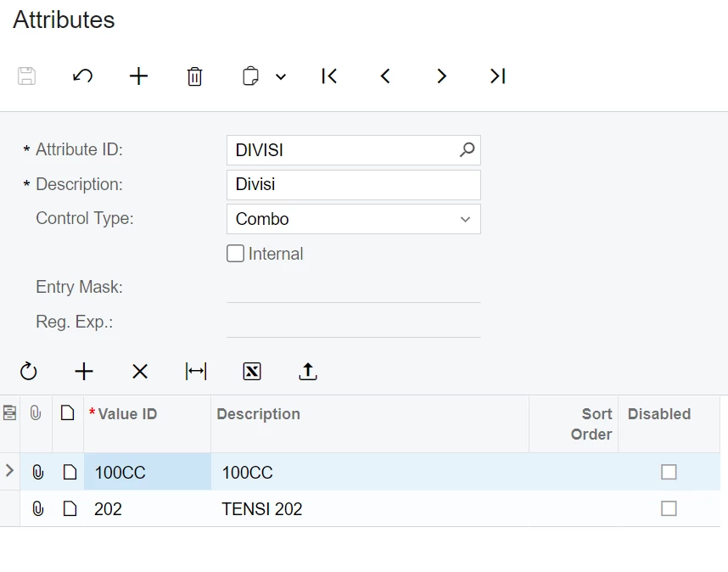The image size is (728, 572).
Task: Jump to the last attribute record
Action: point(497,76)
